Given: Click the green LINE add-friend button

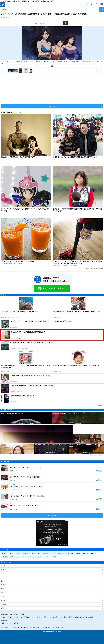Looking at the screenshot, I should pyautogui.click(x=52, y=288).
